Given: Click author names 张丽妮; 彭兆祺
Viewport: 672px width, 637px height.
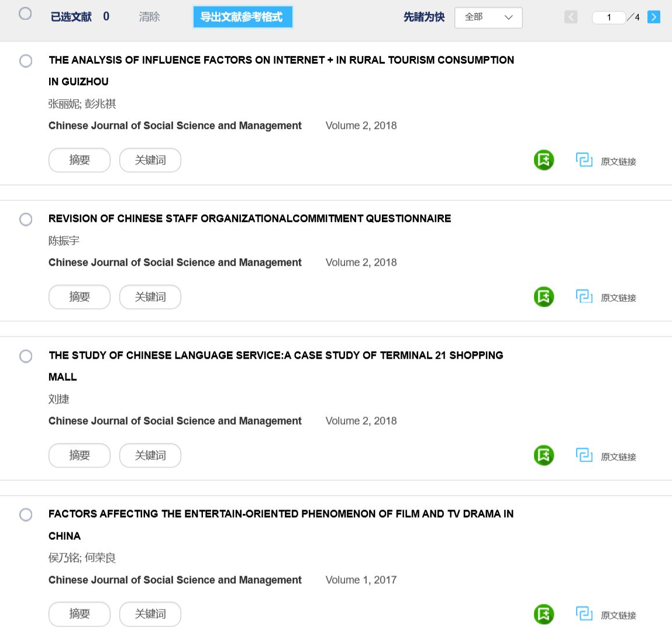Looking at the screenshot, I should point(82,104).
